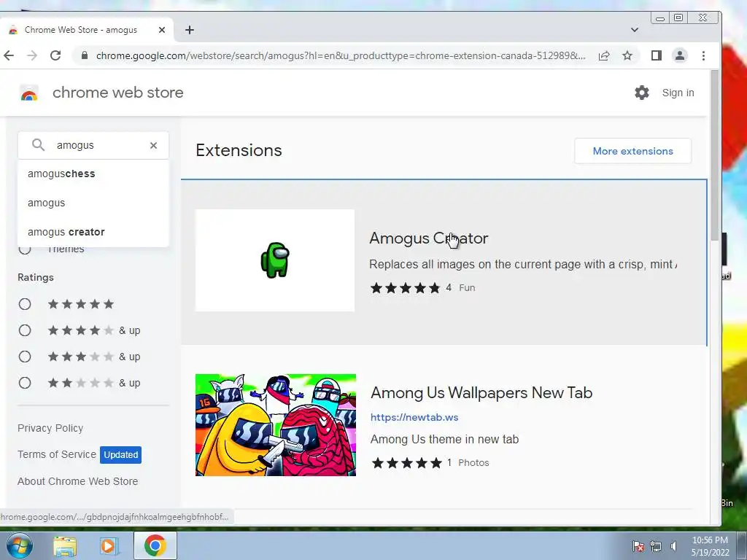Click the More extensions button

coord(632,151)
